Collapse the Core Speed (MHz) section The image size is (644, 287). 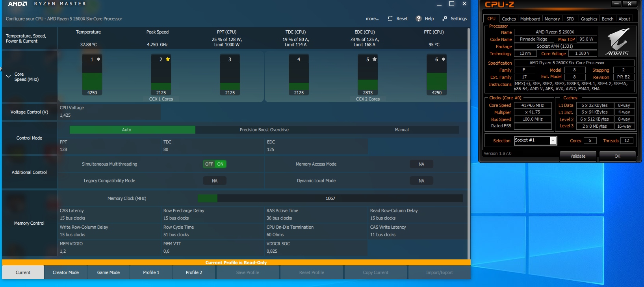[8, 76]
